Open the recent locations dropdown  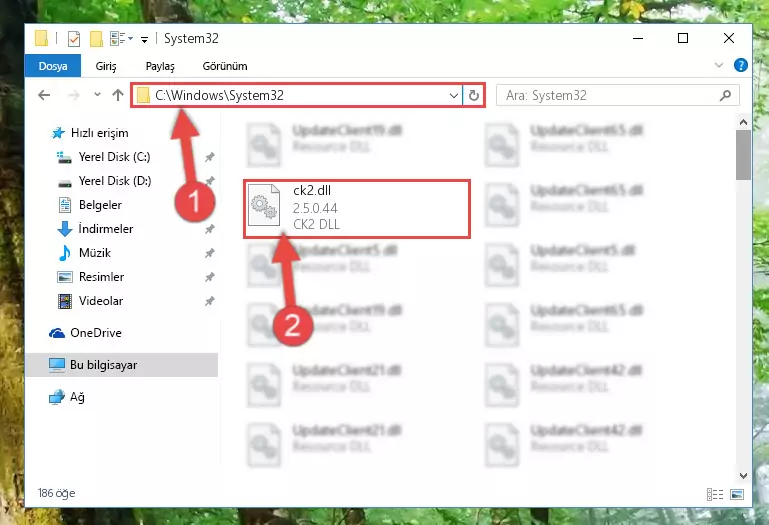coord(97,95)
